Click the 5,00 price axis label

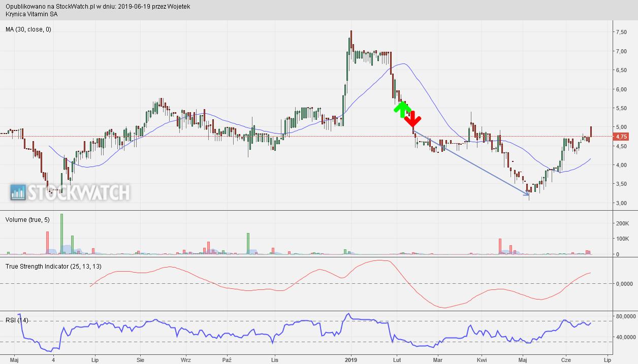click(x=621, y=127)
